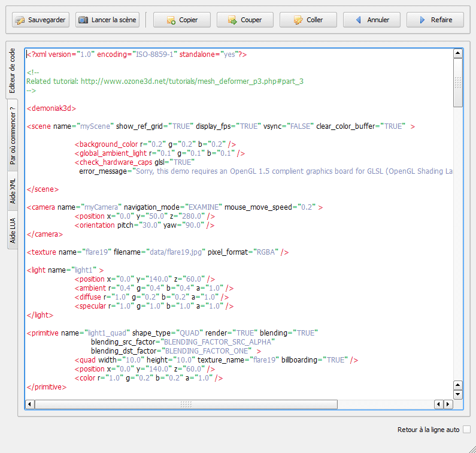Click the "myCamera" name value
Image resolution: width=476 pixels, height=453 pixels.
click(101, 207)
